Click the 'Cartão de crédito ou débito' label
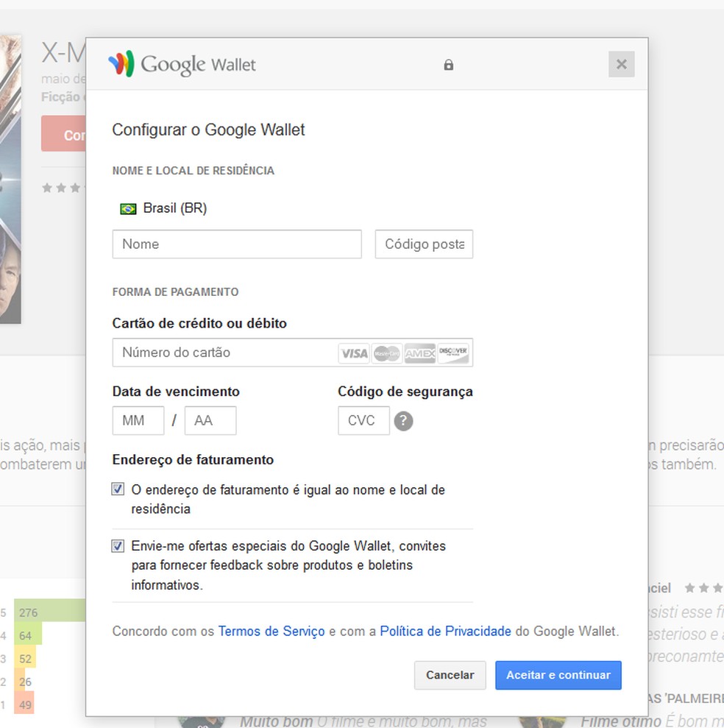This screenshot has height=728, width=724. point(199,323)
